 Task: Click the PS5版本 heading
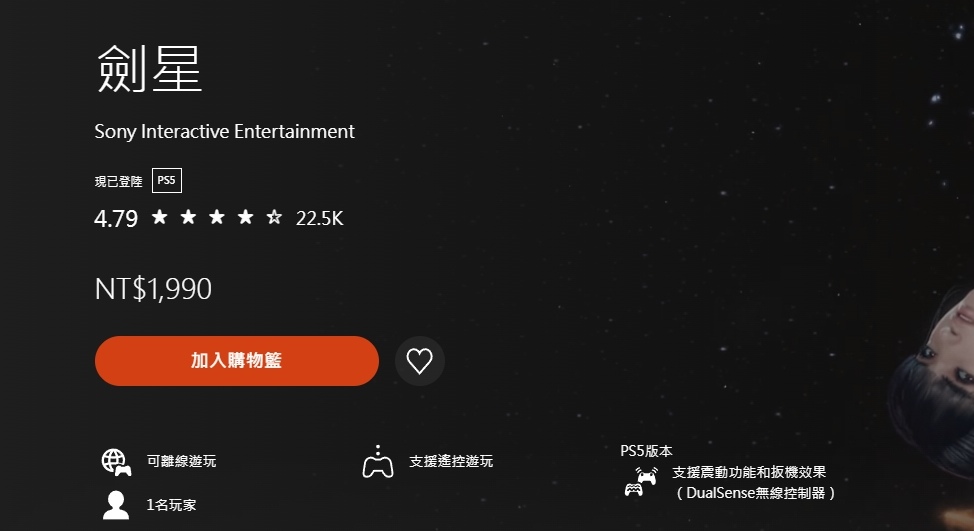[x=646, y=451]
